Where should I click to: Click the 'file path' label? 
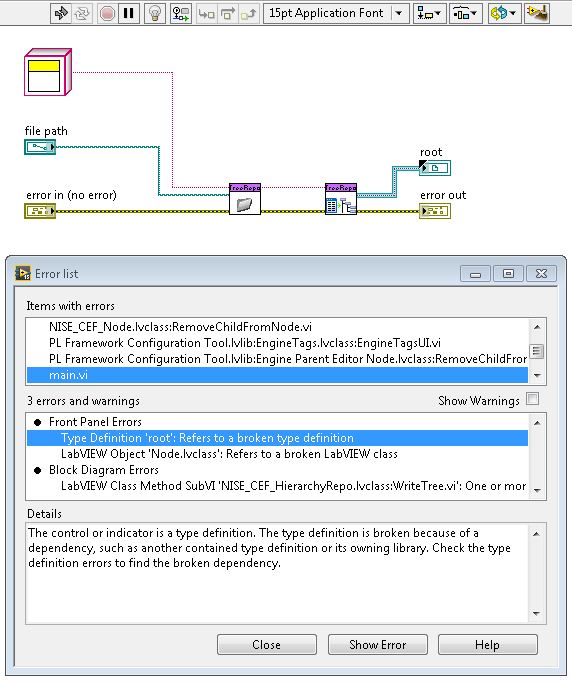pos(46,131)
